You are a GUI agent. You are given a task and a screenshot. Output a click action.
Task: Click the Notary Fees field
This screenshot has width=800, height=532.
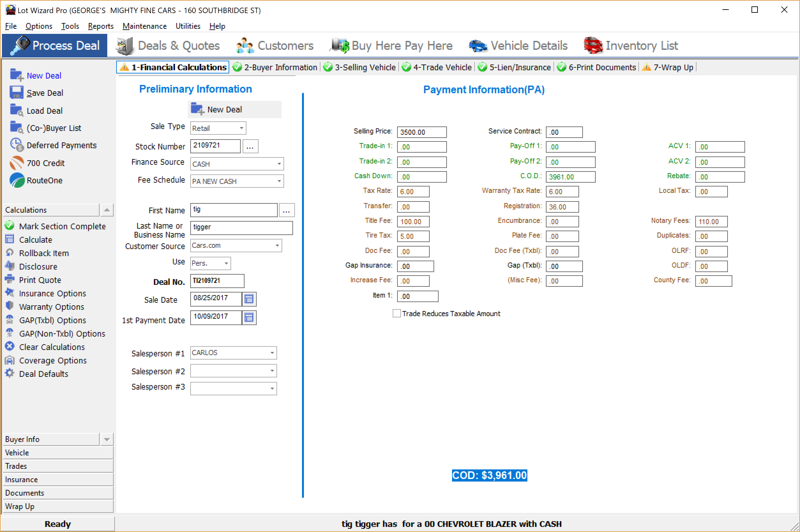(711, 222)
